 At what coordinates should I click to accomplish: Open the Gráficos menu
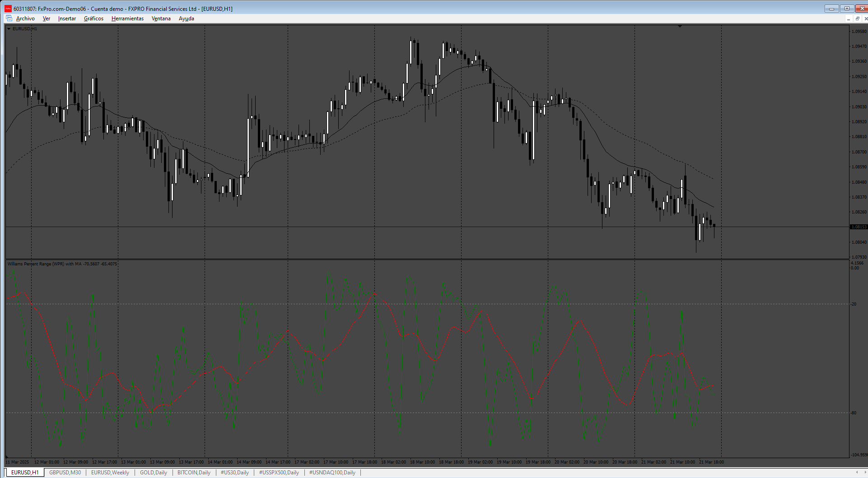[93, 19]
